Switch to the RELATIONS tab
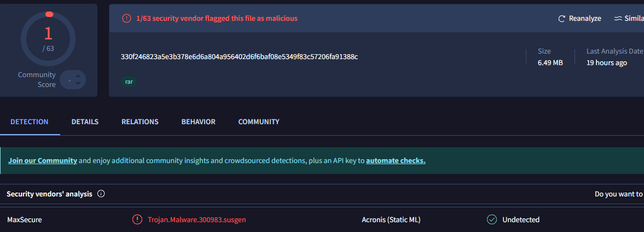Screen dimensions: 644x232 [x=140, y=122]
